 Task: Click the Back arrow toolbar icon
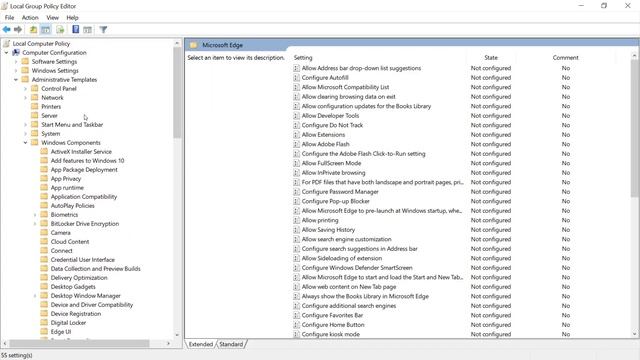coord(7,29)
